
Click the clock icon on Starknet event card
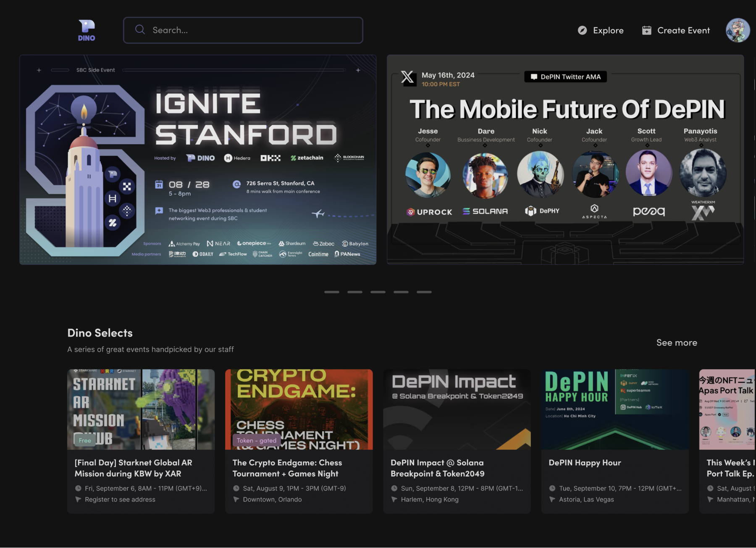[78, 488]
